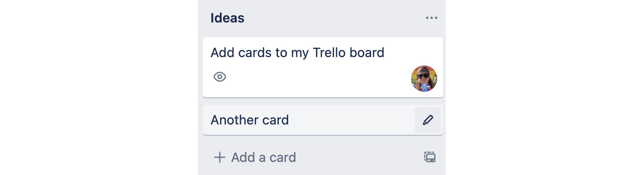Click the white body of the first card
644x175 pixels.
319,77
